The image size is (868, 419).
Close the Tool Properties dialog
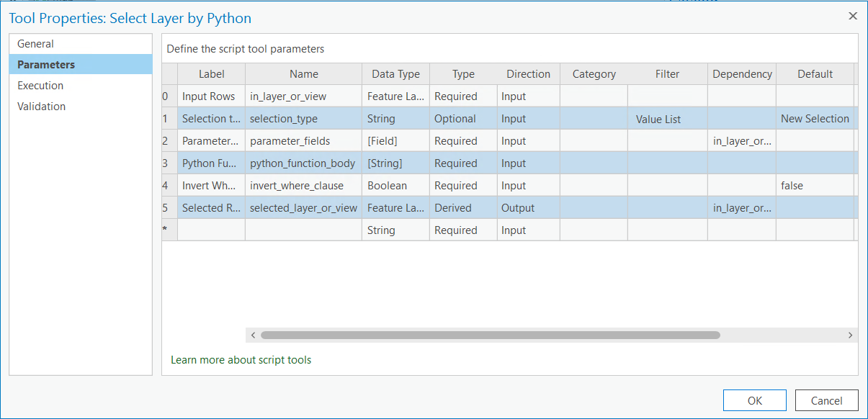[853, 16]
